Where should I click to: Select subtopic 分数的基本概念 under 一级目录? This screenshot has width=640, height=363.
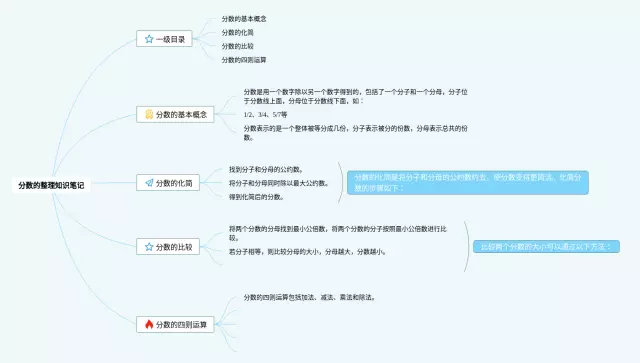click(x=244, y=19)
